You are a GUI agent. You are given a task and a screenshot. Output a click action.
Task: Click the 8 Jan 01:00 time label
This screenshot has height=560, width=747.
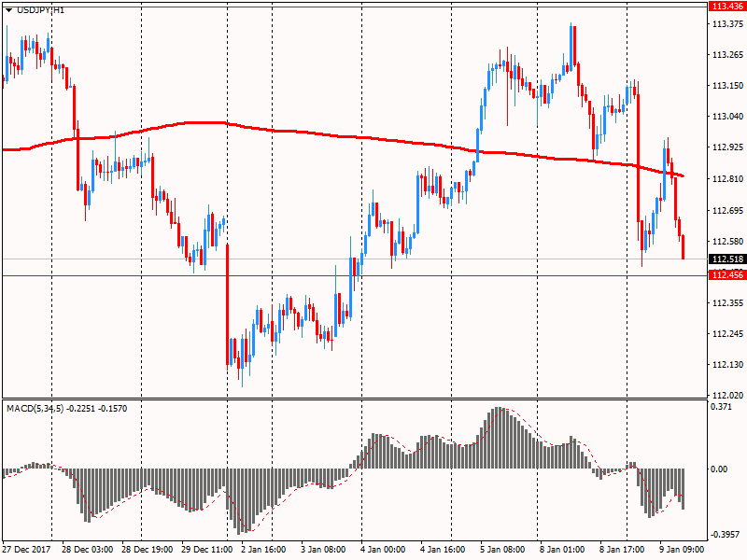click(562, 549)
